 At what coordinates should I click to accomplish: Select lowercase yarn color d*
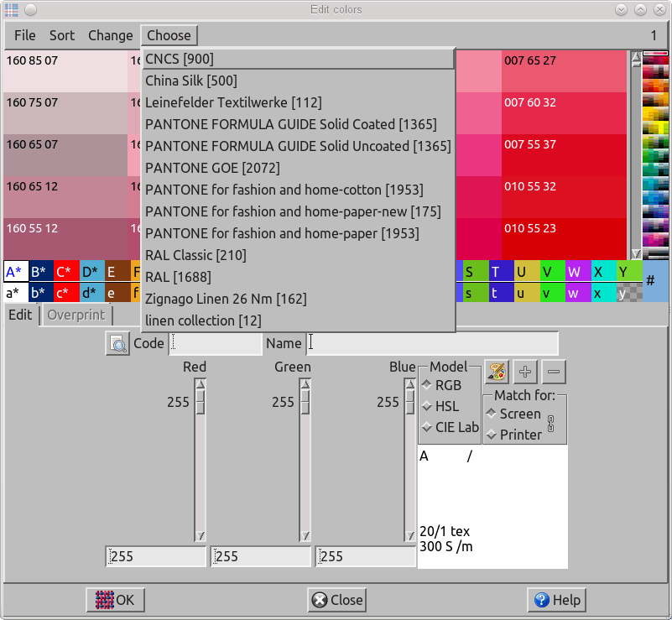(x=91, y=293)
